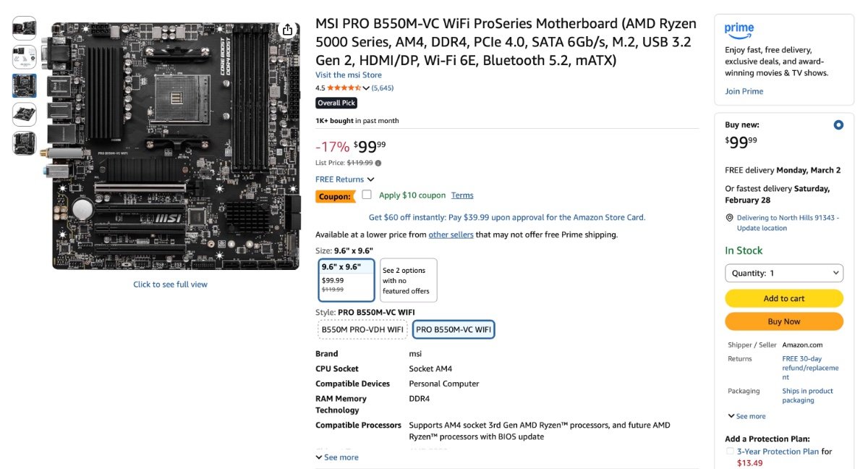
Task: Click the Prime logo
Action: (739, 30)
